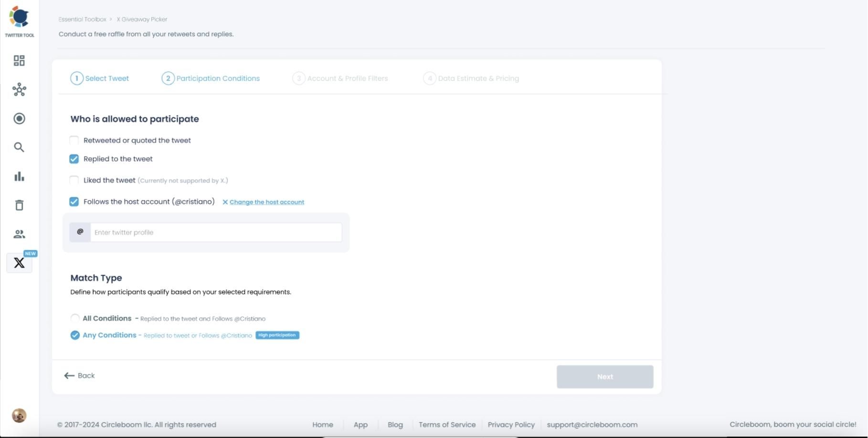The width and height of the screenshot is (868, 438).
Task: Uncheck Follows the host account checkbox
Action: pyautogui.click(x=74, y=202)
